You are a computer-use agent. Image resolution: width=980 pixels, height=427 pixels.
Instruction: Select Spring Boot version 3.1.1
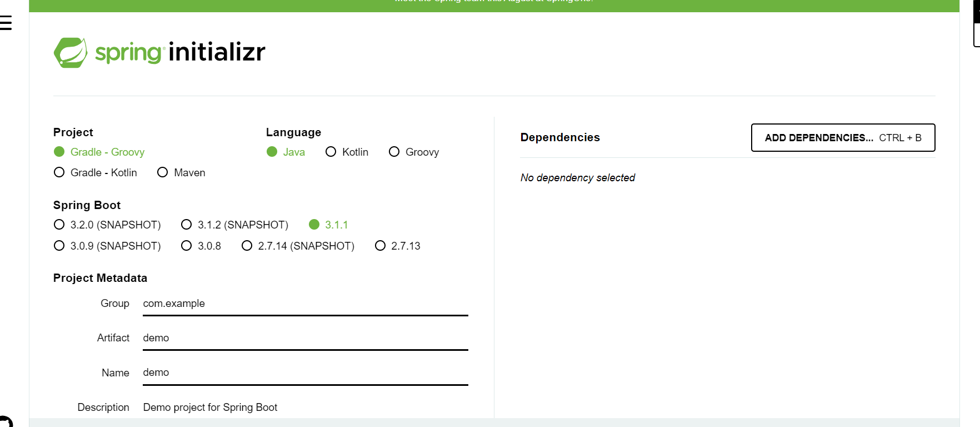pos(328,225)
